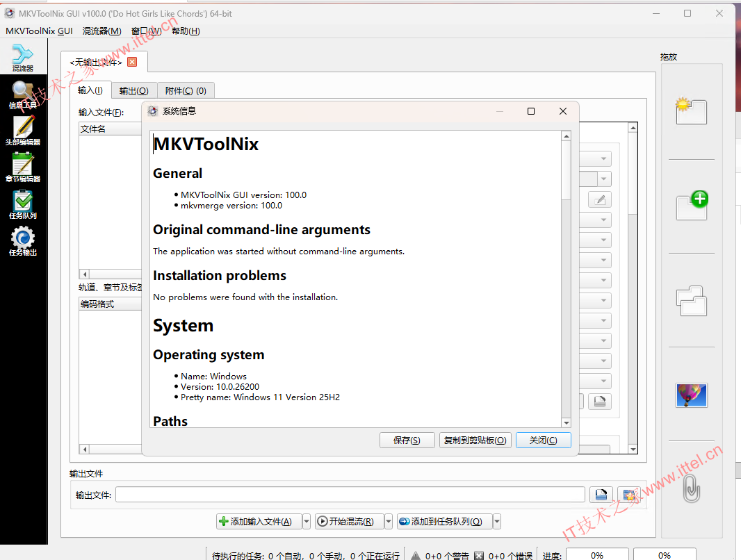Open the 任务队列 job queue
The width and height of the screenshot is (741, 560).
(x=23, y=204)
